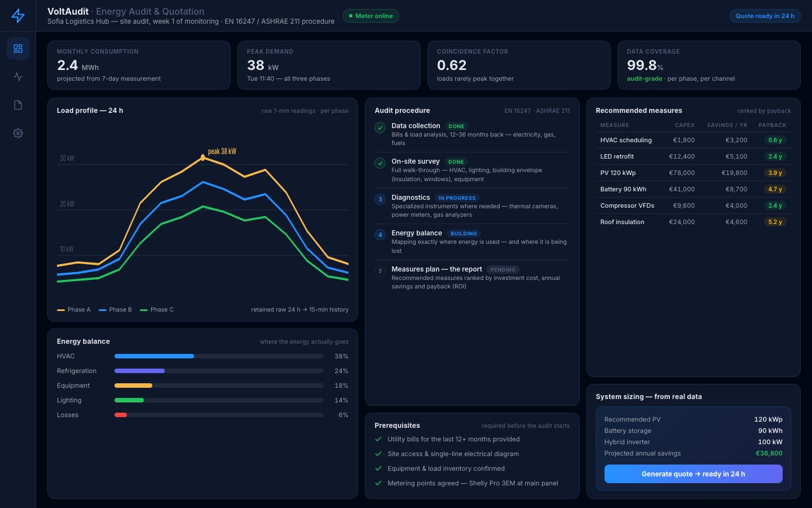Viewport: 812px width, 508px height.
Task: Click the On-site survey done check icon
Action: 380,163
